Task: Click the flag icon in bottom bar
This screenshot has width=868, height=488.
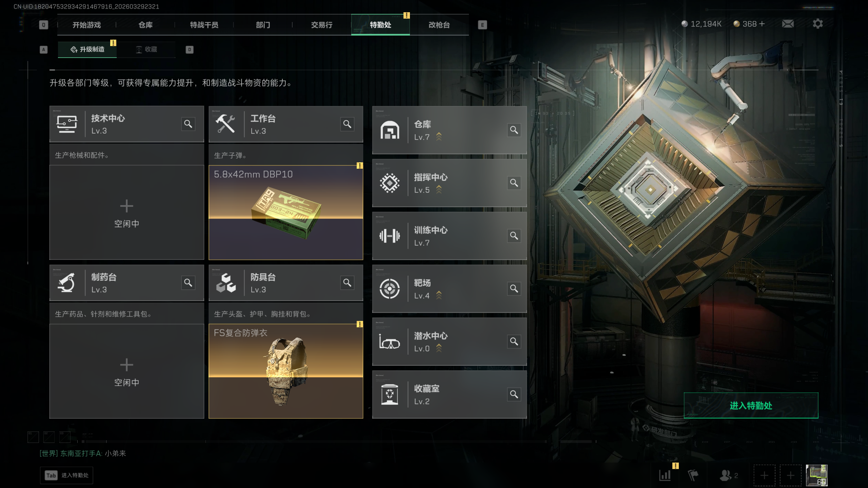Action: (x=693, y=475)
